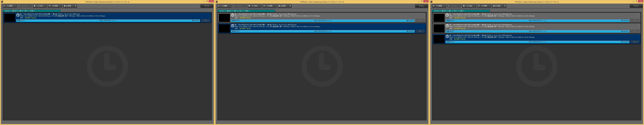
Task: Expand 全て削除 dropdown arrow in the middle window
Action: 290,6
